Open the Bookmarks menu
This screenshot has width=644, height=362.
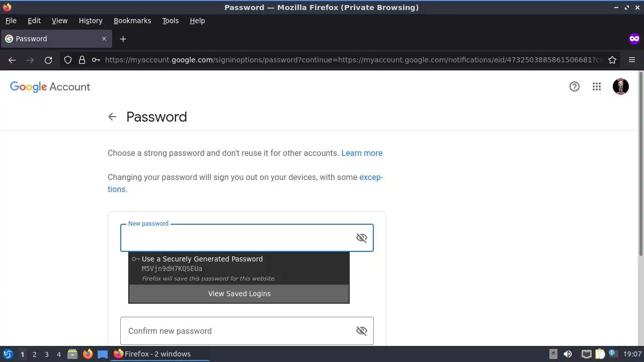[x=132, y=21]
